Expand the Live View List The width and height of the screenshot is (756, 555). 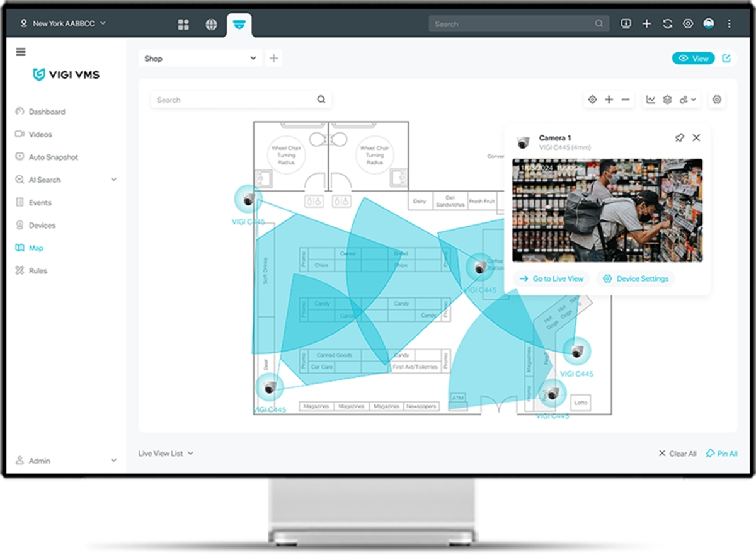[166, 453]
